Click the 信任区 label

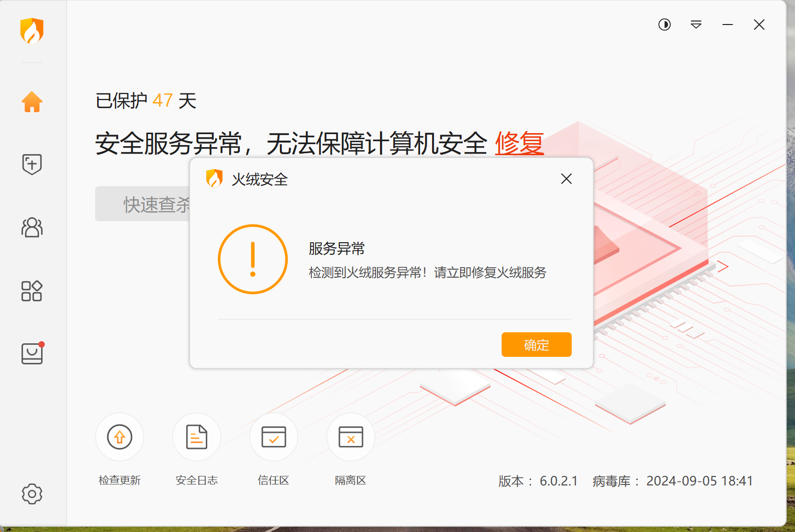(274, 480)
